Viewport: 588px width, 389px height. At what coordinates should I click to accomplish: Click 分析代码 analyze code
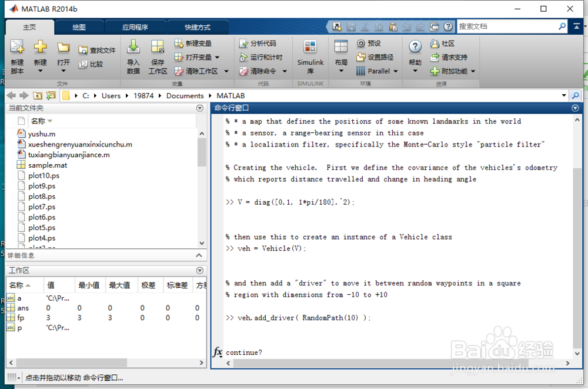tap(258, 44)
